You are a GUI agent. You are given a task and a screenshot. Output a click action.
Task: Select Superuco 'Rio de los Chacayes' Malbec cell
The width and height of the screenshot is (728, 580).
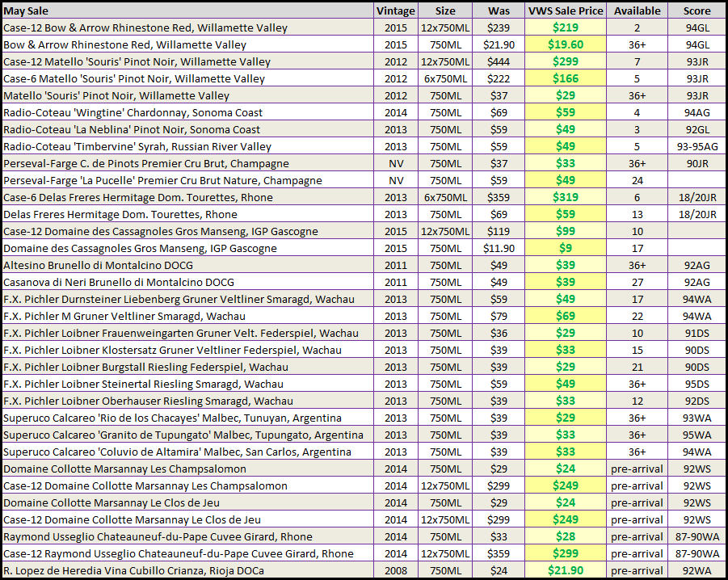coord(187,418)
